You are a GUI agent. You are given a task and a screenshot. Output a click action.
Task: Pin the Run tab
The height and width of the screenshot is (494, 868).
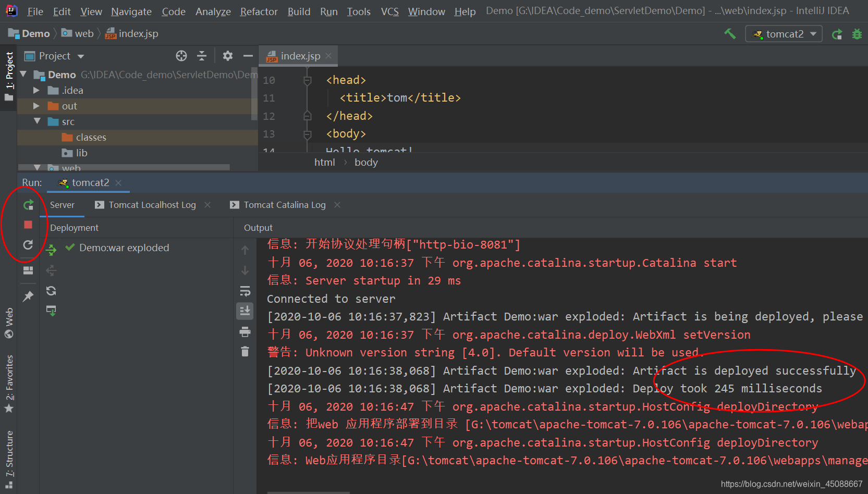click(x=28, y=297)
